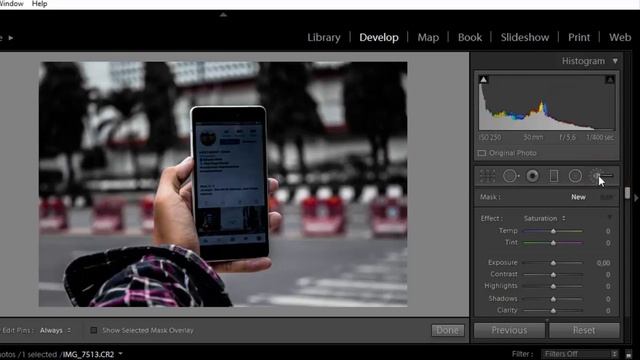Click the Highlights slider handle

[553, 287]
